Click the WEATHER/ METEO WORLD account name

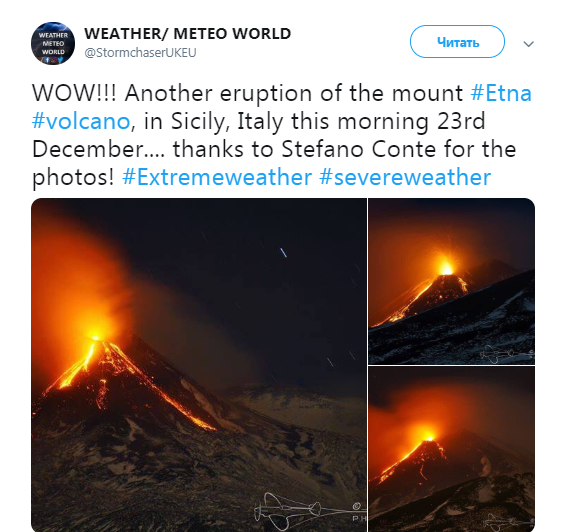[x=187, y=34]
